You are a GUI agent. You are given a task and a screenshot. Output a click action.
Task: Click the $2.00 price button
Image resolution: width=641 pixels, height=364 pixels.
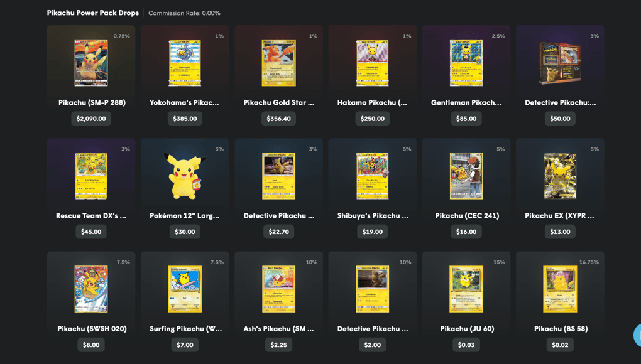click(373, 345)
